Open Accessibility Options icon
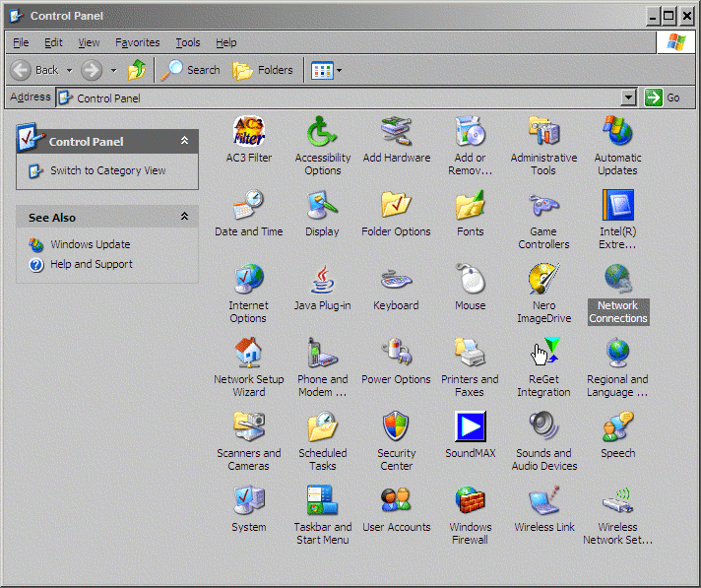Image resolution: width=701 pixels, height=588 pixels. pos(322,131)
